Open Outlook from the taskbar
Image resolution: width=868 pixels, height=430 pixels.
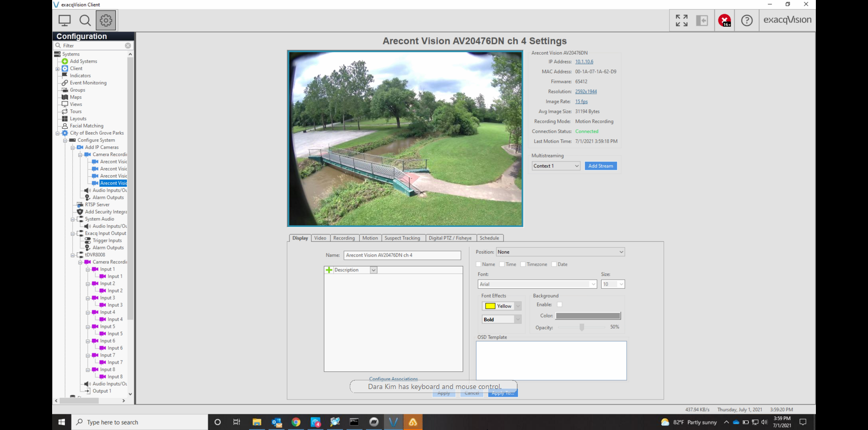[276, 422]
